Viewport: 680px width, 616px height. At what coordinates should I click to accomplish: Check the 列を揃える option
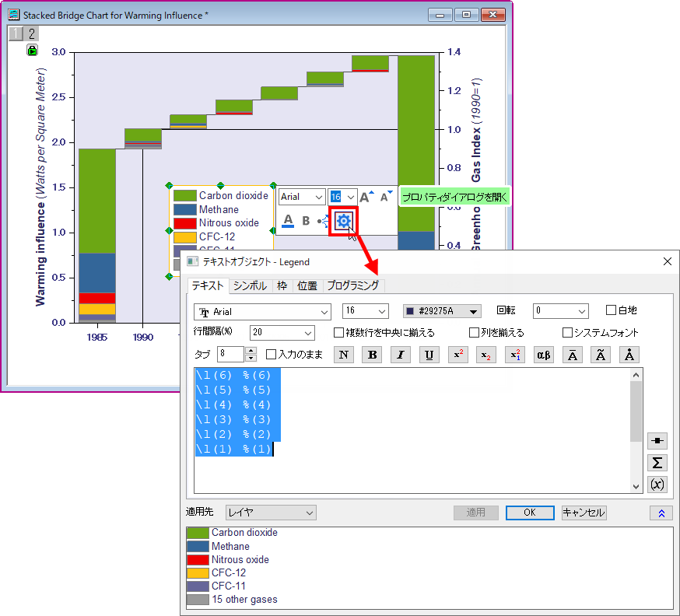point(474,333)
